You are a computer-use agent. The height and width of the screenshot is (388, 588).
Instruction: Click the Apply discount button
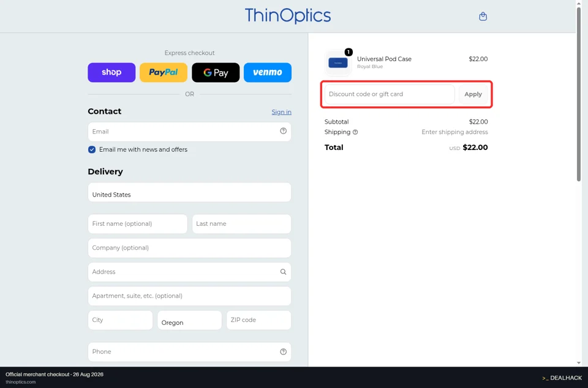pyautogui.click(x=473, y=94)
